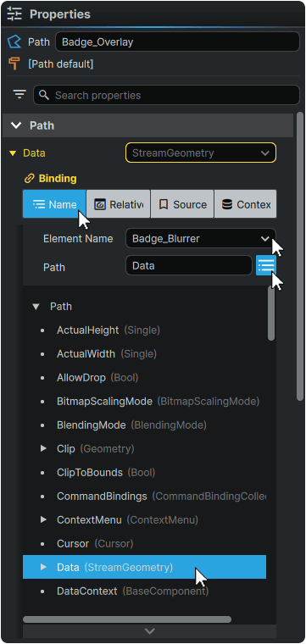Click the Path element type icon

[14, 42]
